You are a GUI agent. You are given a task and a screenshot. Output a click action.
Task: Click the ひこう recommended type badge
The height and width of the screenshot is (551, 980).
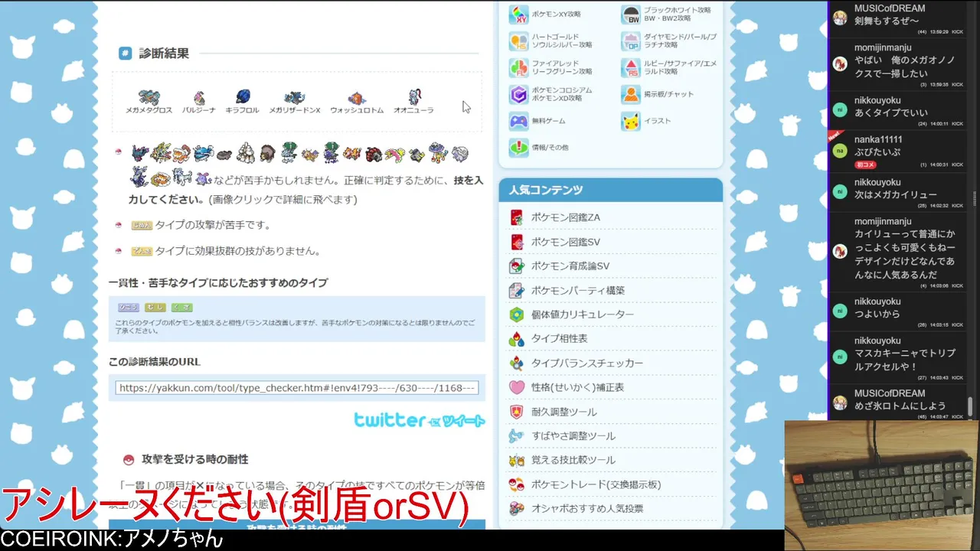(x=129, y=308)
